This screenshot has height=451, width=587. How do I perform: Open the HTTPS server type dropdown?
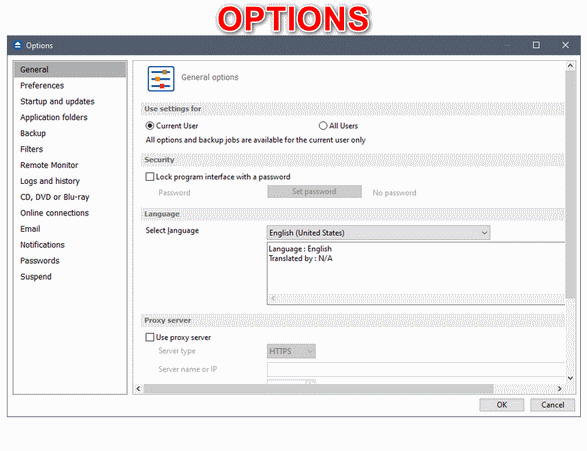[x=291, y=351]
